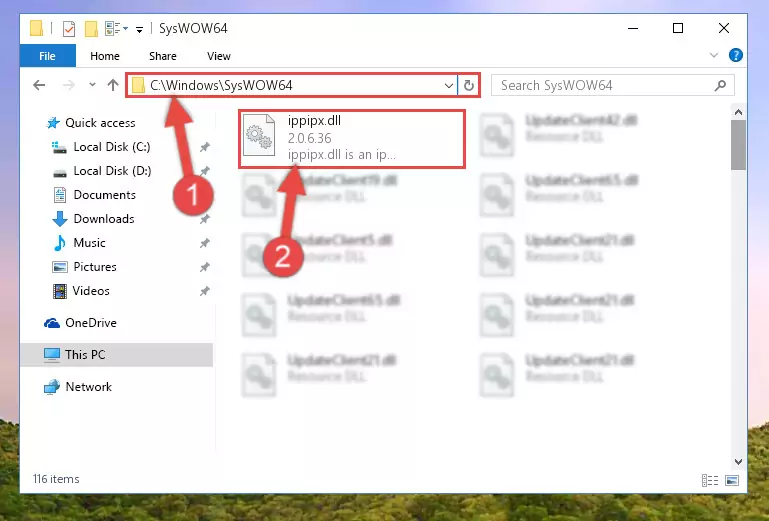
Task: Click pin icon next to Music
Action: click(205, 243)
